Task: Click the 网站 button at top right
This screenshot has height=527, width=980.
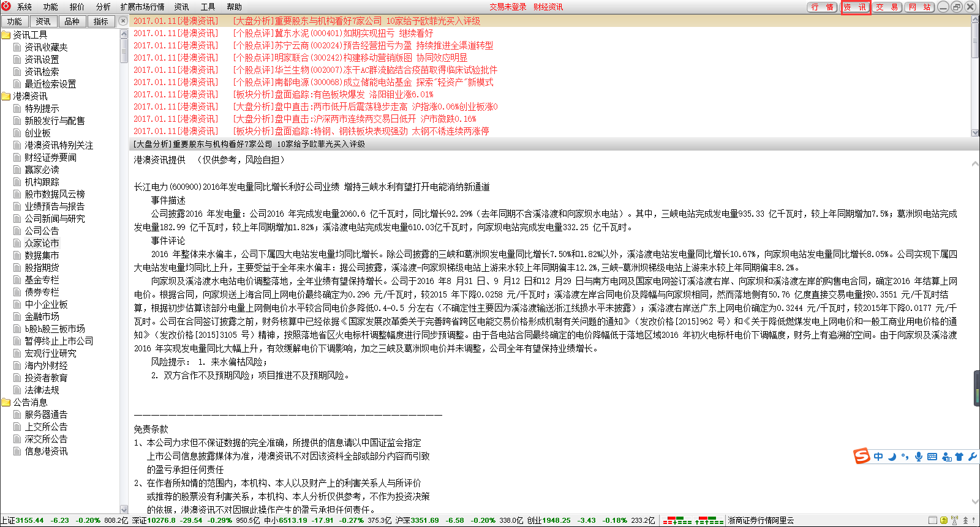Action: (919, 7)
